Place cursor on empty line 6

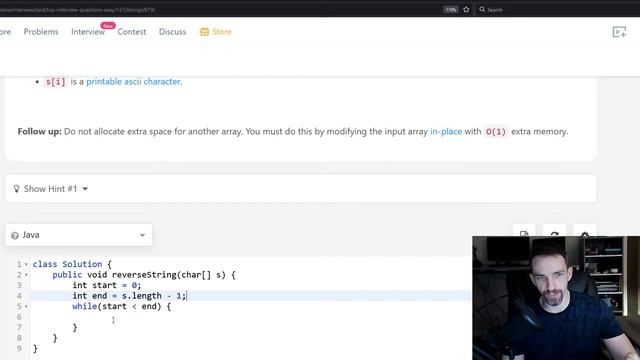click(250, 317)
